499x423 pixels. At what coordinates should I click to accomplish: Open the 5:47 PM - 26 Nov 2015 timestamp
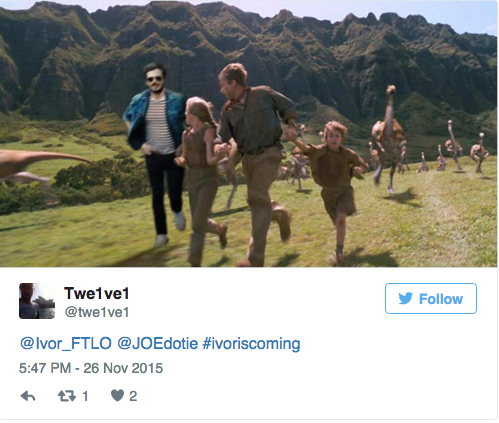91,368
